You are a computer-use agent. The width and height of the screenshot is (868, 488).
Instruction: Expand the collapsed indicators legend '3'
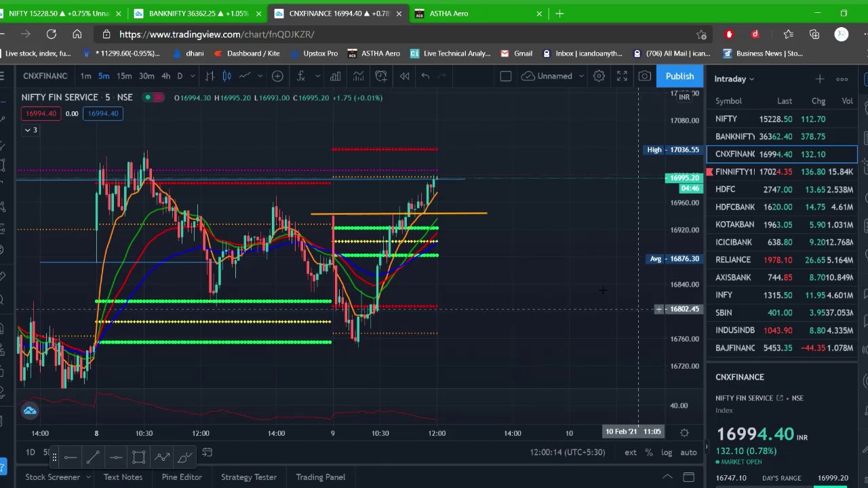31,129
